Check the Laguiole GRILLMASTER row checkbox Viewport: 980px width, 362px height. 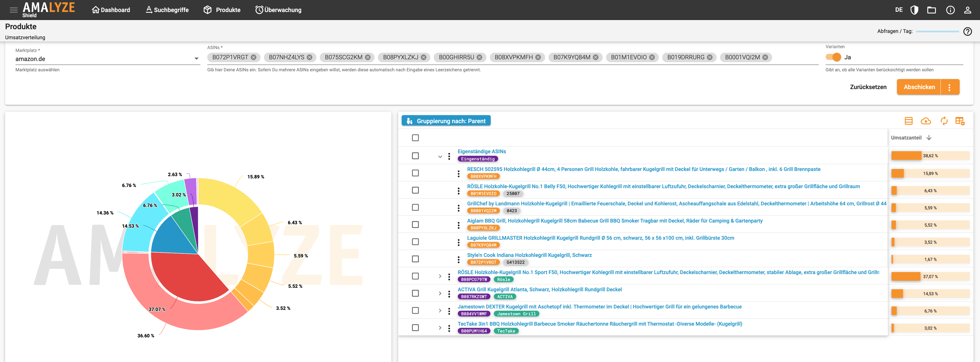(x=415, y=242)
